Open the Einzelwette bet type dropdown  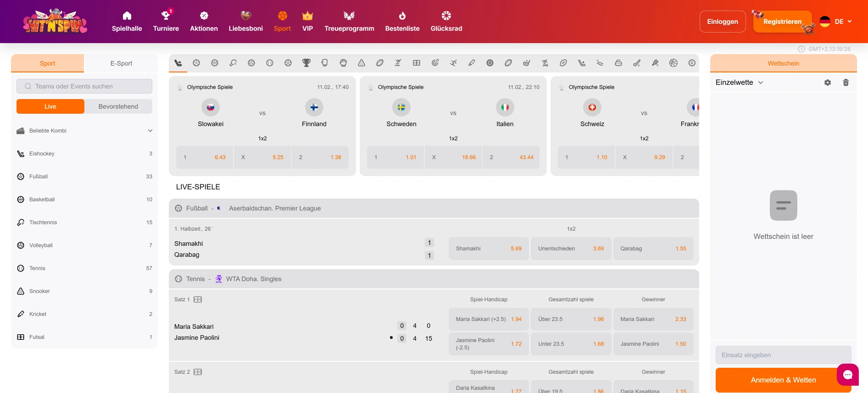(740, 83)
